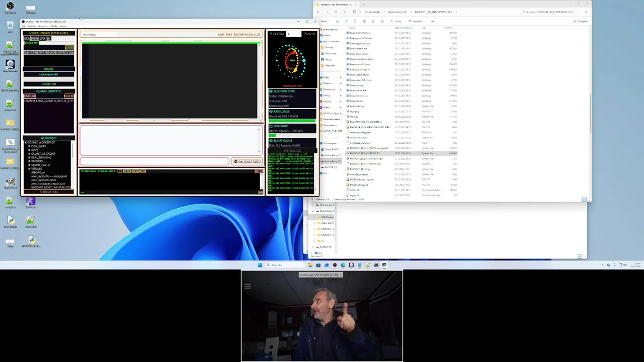
Task: Toggle the Szczegóły details pane in Explorer
Action: tap(580, 21)
